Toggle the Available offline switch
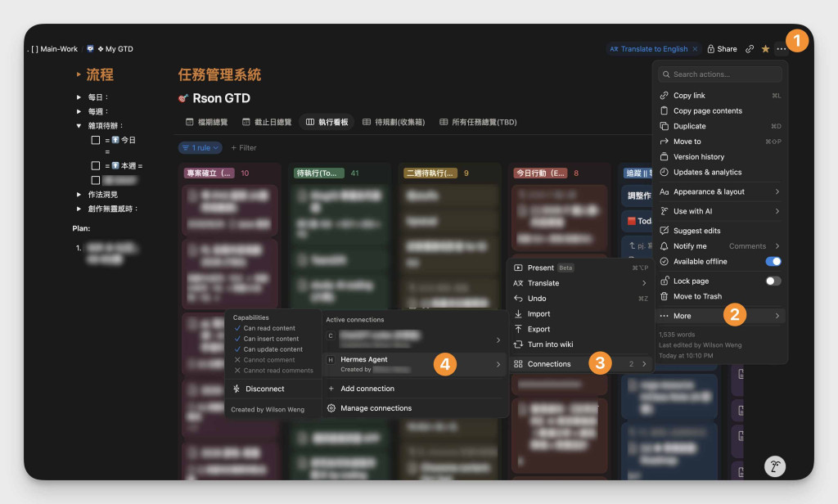 (x=773, y=261)
